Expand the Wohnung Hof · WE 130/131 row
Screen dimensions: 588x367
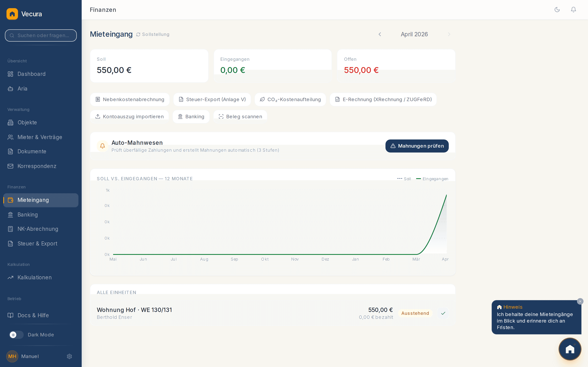tap(273, 313)
